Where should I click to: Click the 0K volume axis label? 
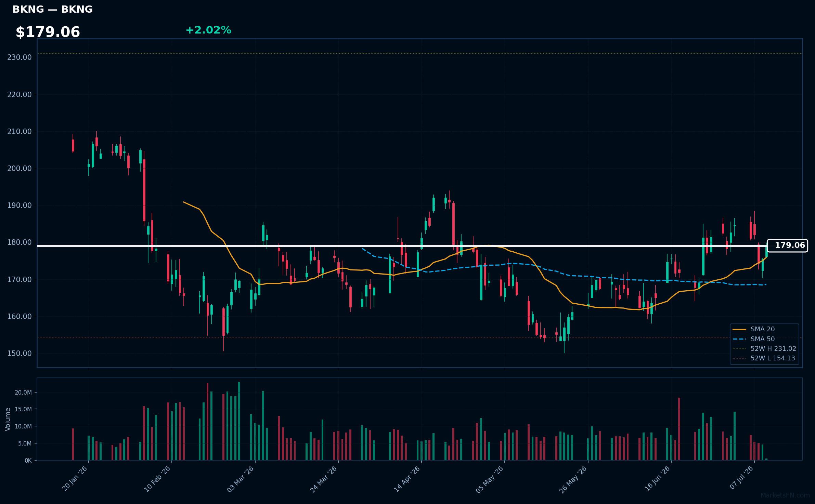(x=28, y=461)
